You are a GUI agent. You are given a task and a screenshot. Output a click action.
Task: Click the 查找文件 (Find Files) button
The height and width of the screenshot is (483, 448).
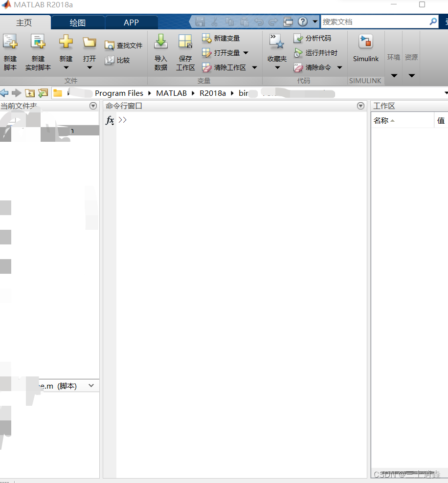(x=123, y=45)
